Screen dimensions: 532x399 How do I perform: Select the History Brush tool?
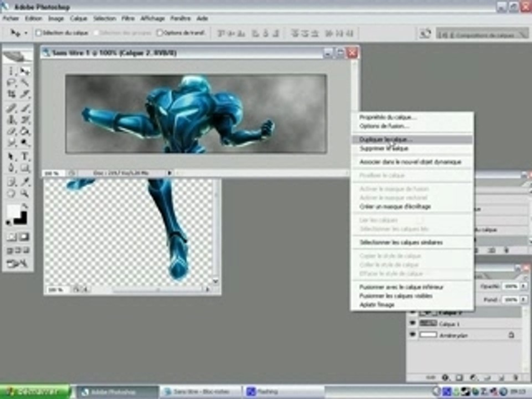point(24,120)
